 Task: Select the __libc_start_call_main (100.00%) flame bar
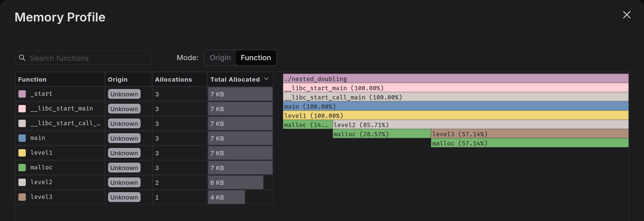tap(456, 97)
